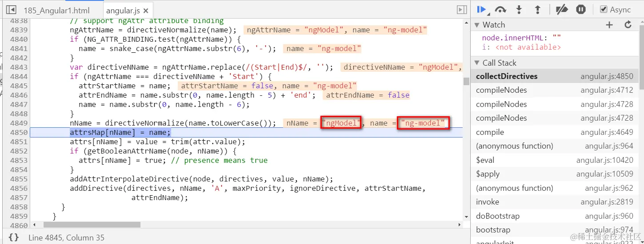Collapse the Call Stack section
This screenshot has height=244, width=644.
477,63
